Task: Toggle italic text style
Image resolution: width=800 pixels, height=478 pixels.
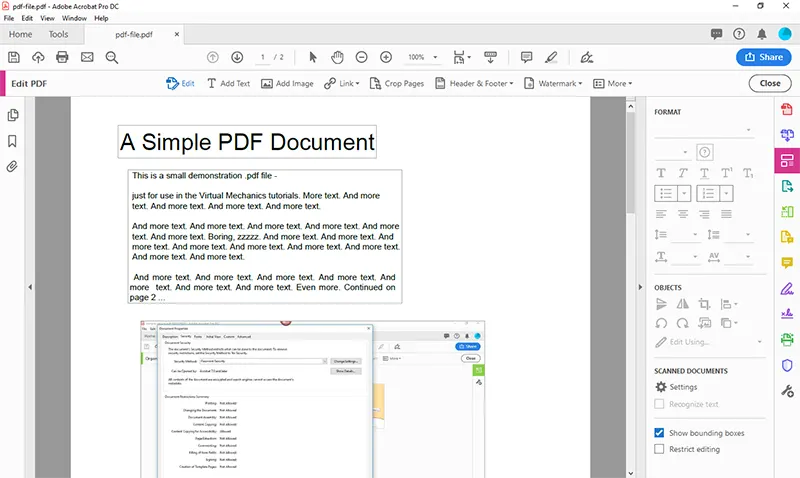Action: tap(683, 173)
